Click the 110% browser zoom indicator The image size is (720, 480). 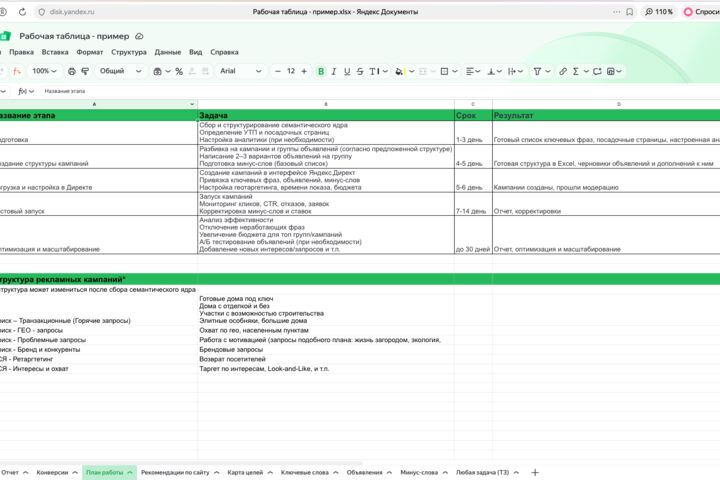(x=659, y=12)
